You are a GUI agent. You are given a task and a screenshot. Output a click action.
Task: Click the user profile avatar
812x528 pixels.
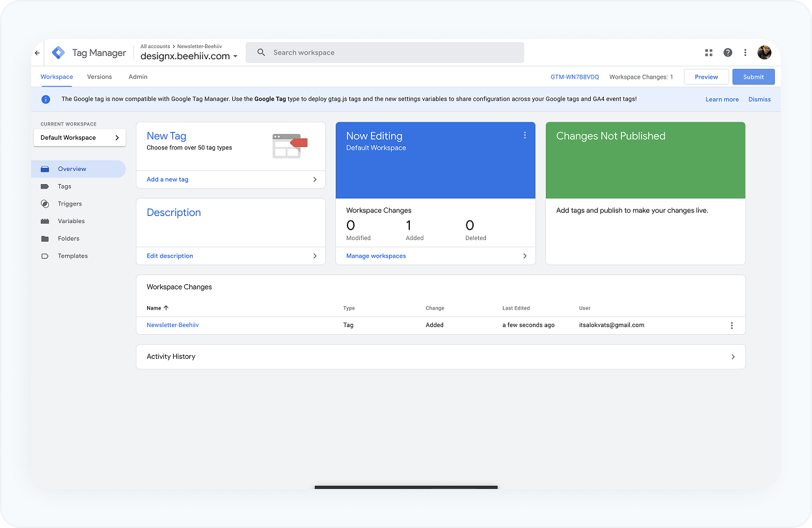pos(765,53)
